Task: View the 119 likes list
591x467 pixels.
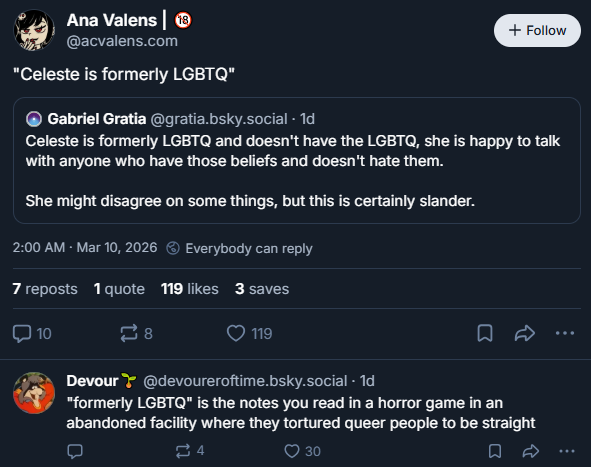Action: pos(190,289)
